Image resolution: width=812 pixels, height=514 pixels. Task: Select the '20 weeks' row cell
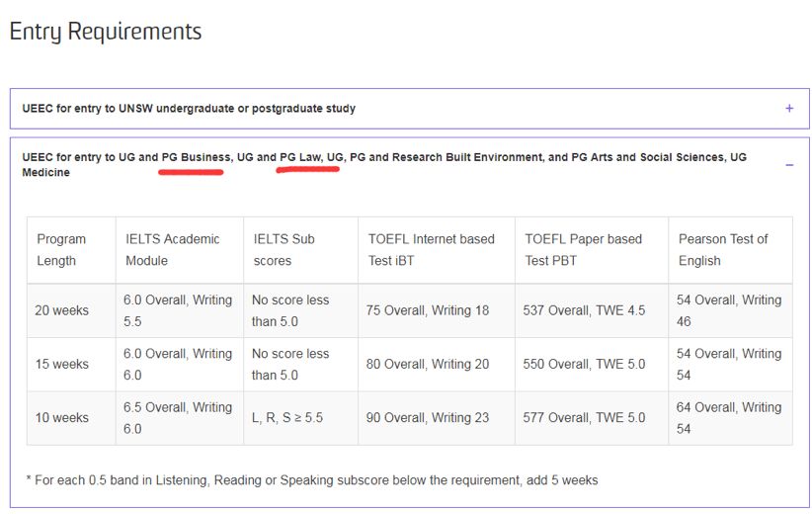pyautogui.click(x=71, y=311)
